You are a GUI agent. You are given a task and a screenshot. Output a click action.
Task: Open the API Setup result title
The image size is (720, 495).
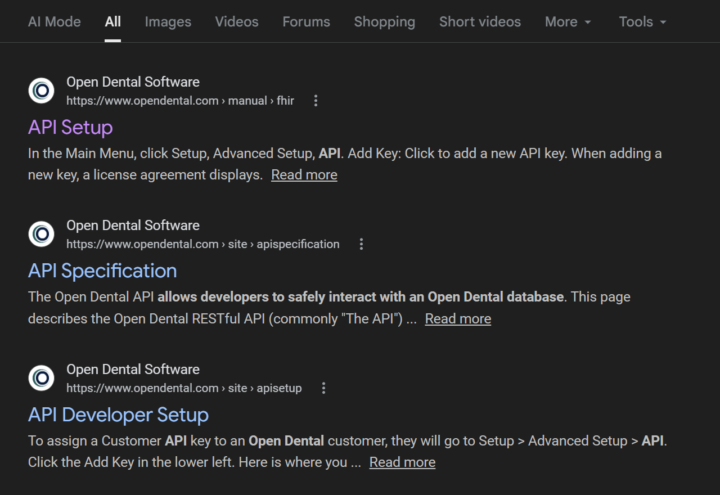click(70, 127)
